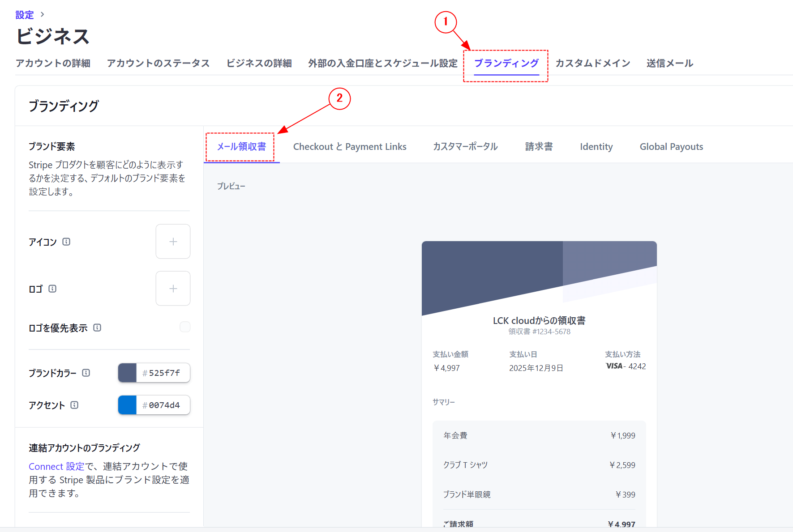Open the brand color swatch picker
This screenshot has height=532, width=793.
click(127, 373)
